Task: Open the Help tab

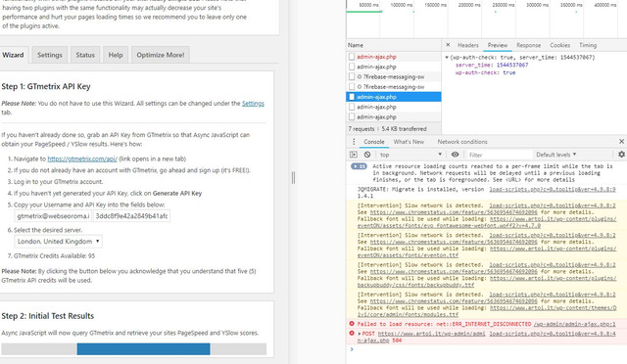Action: click(116, 55)
